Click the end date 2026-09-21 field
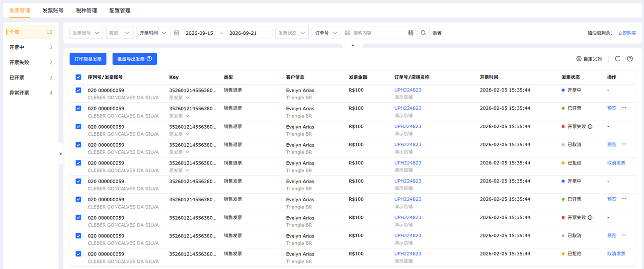The width and height of the screenshot is (644, 269). pyautogui.click(x=243, y=33)
